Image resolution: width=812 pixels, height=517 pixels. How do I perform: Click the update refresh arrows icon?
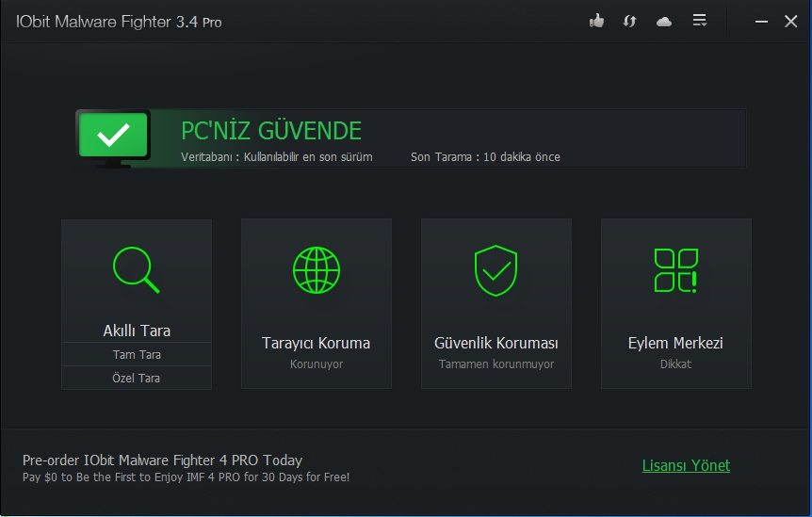[x=629, y=22]
